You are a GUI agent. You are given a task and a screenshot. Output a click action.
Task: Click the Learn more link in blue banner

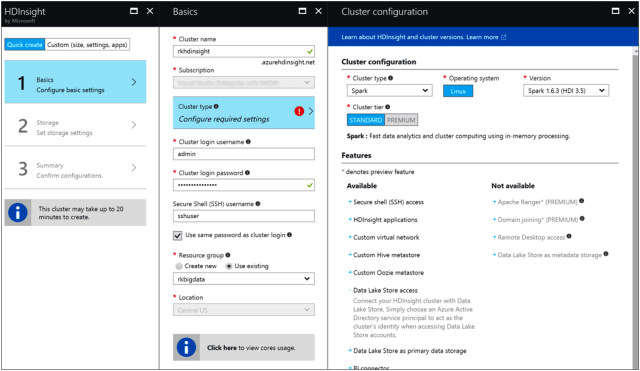click(x=482, y=37)
